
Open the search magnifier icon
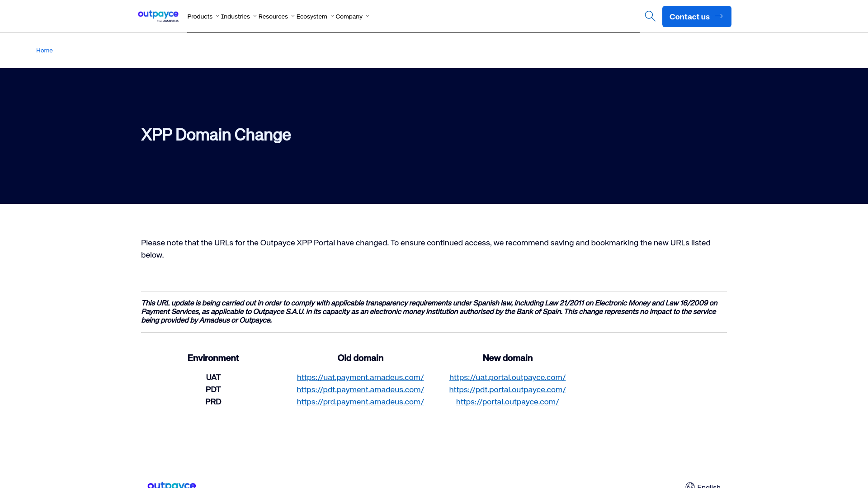point(650,16)
